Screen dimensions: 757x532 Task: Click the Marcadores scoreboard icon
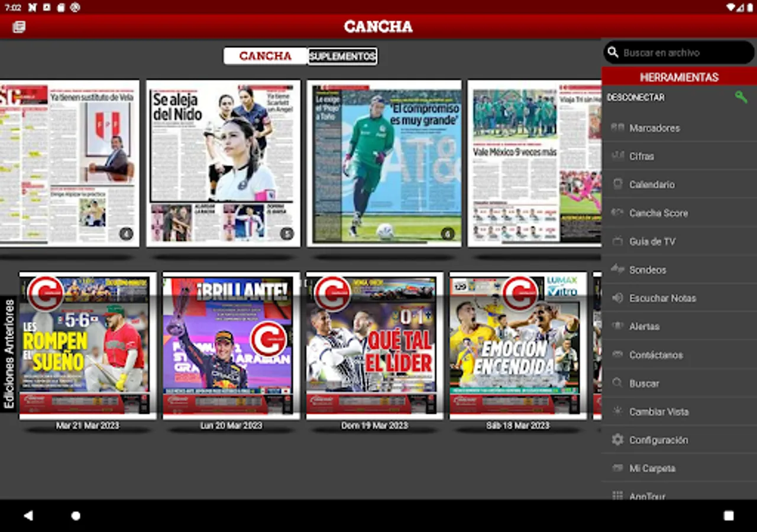pyautogui.click(x=617, y=127)
